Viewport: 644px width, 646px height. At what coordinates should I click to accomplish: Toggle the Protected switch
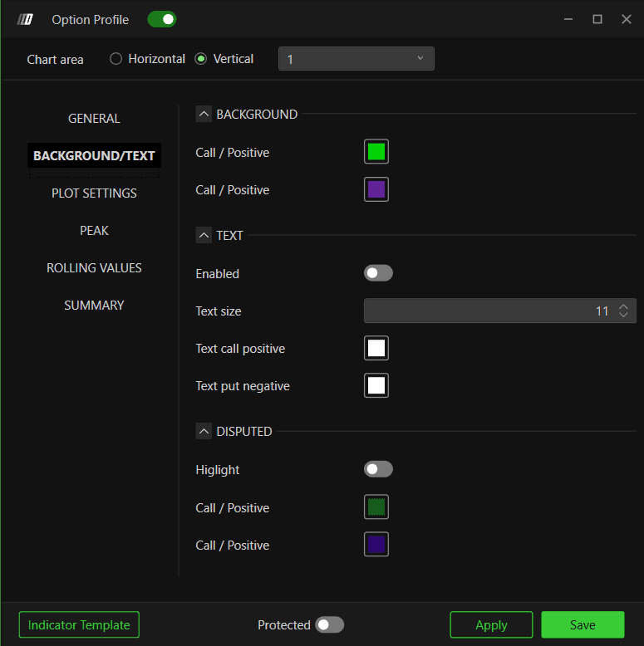329,625
